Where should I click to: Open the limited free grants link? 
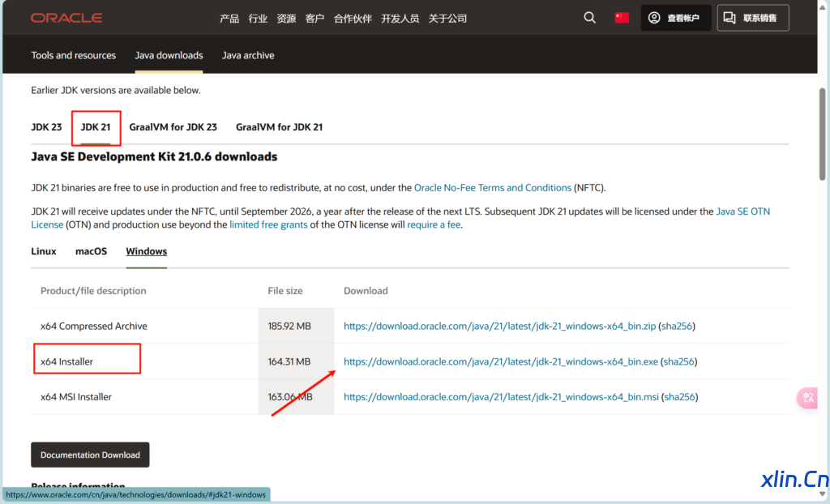pos(268,224)
